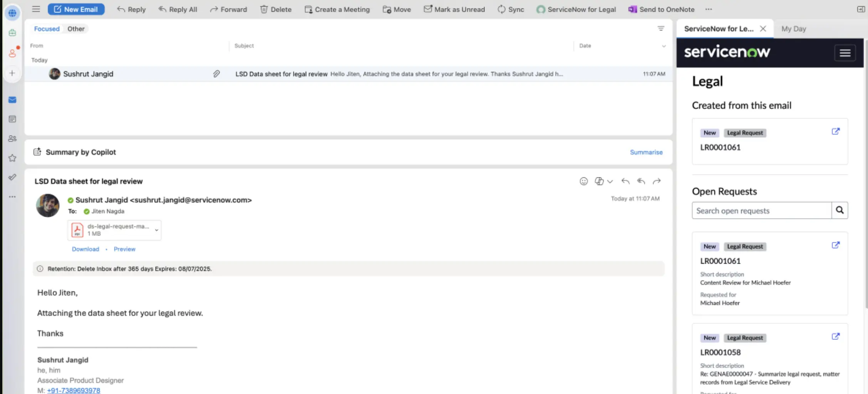Open the globe icon in left sidebar

(x=12, y=13)
